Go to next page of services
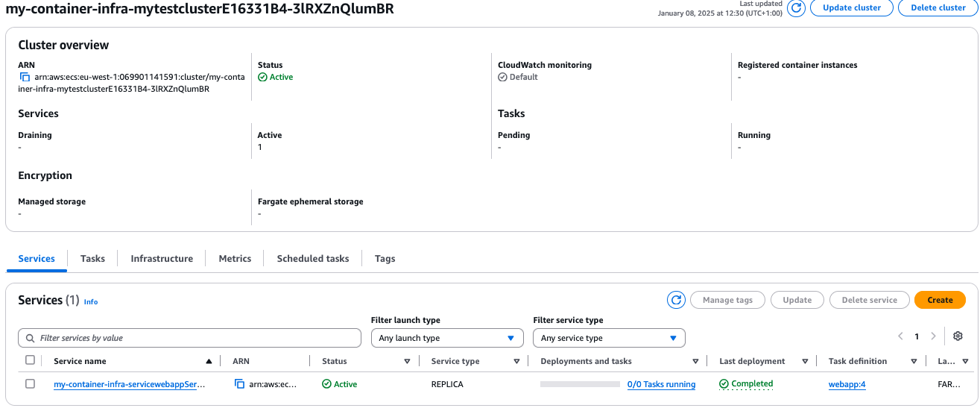This screenshot has width=980, height=411. [933, 336]
